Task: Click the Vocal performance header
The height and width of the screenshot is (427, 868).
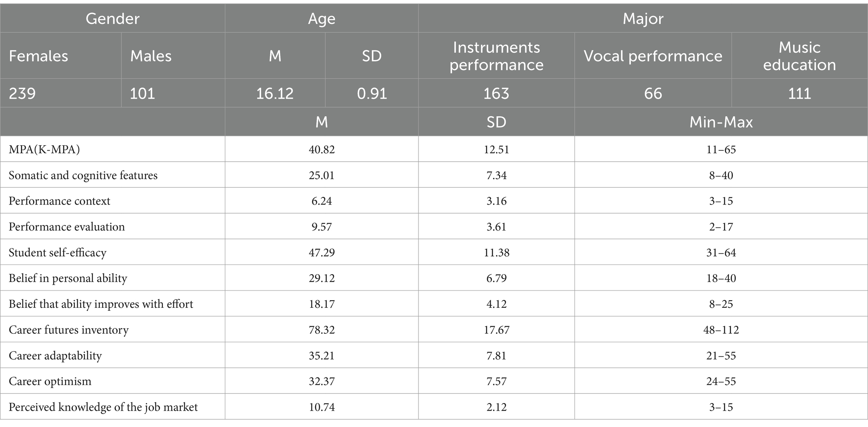Action: (x=653, y=56)
